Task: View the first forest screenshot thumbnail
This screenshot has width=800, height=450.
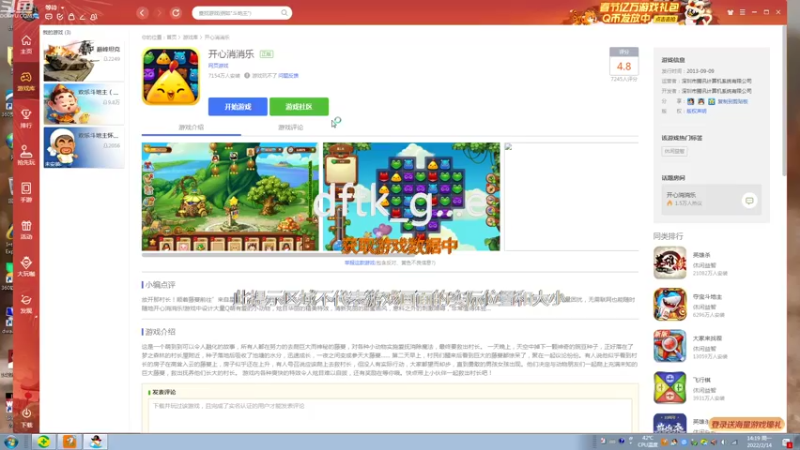Action: point(230,196)
